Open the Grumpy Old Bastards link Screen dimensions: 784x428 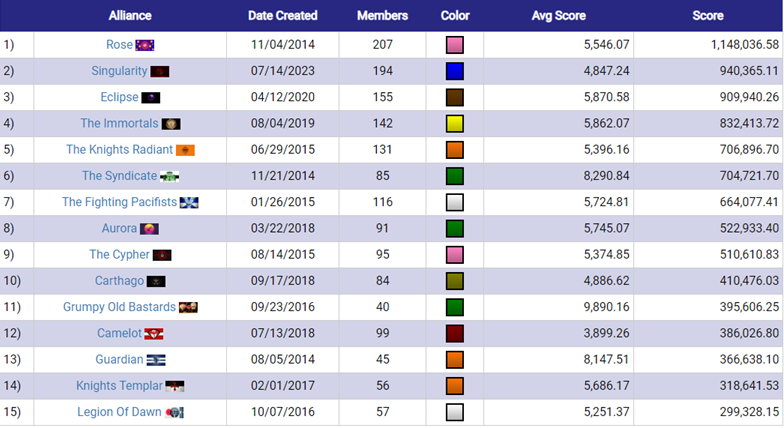119,307
